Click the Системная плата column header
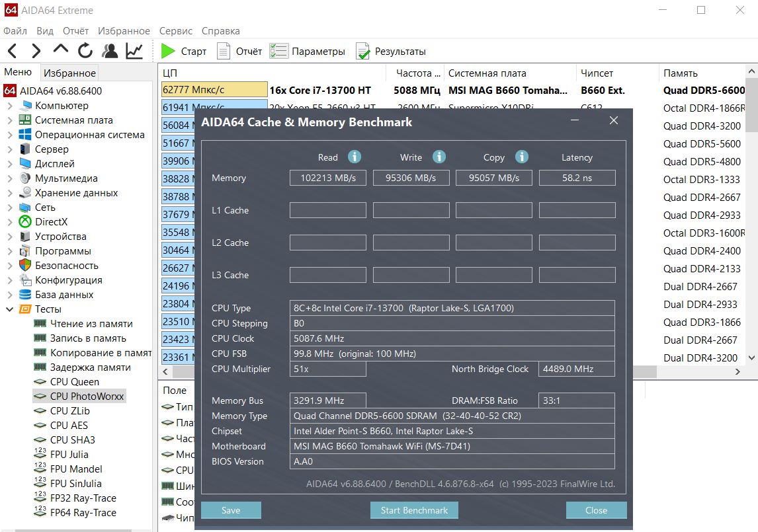This screenshot has width=758, height=532. (x=510, y=73)
